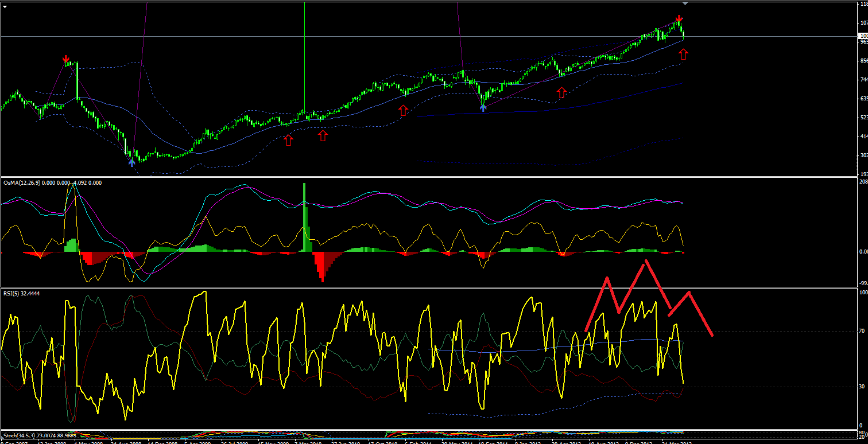Select the leftmost red down arrow signal

[66, 59]
